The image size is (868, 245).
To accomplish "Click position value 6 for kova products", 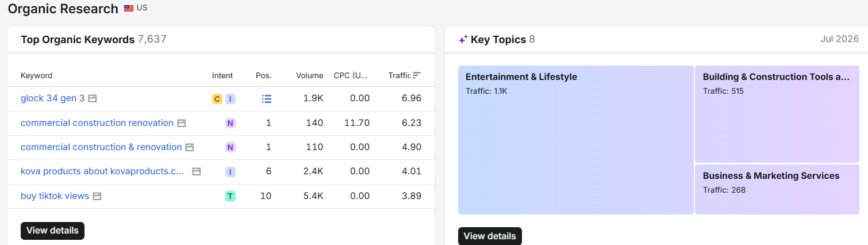I will [268, 171].
